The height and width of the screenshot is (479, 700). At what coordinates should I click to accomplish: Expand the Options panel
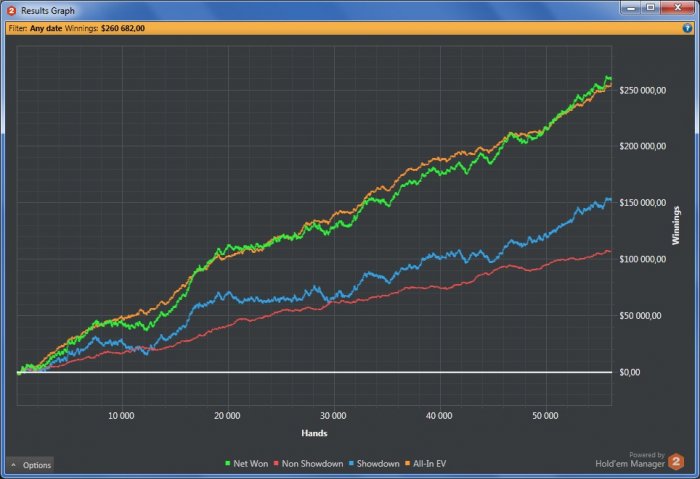pos(30,465)
